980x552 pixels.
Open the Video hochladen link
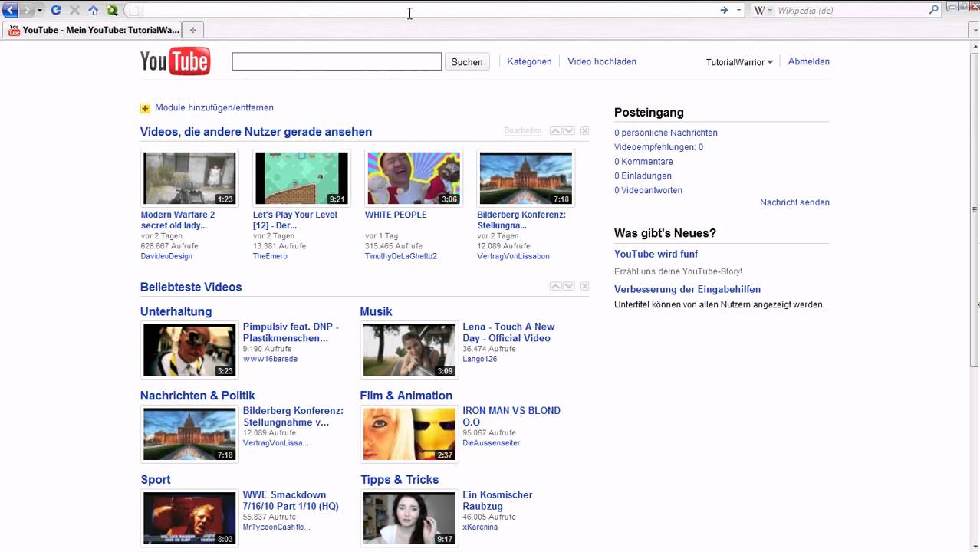pos(602,61)
